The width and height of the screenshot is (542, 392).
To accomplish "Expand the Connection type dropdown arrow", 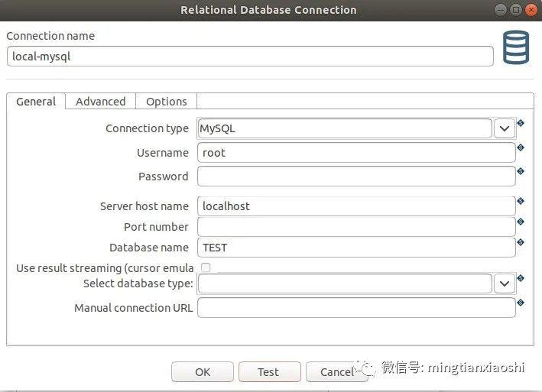I will 504,128.
